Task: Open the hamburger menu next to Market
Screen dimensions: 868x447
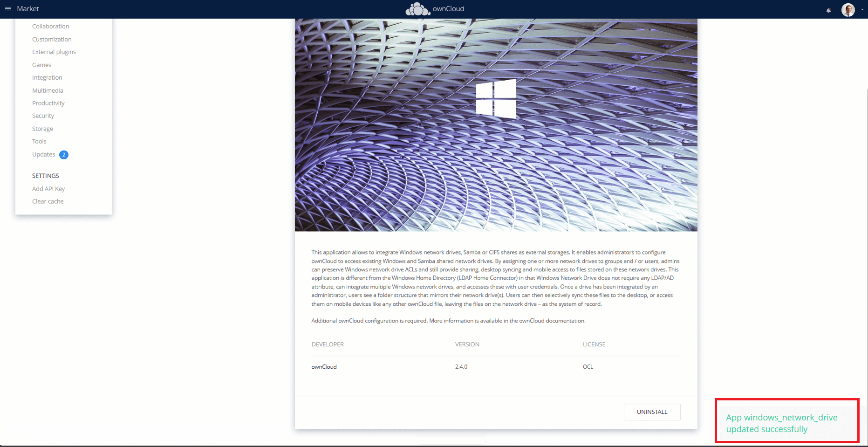Action: tap(8, 9)
